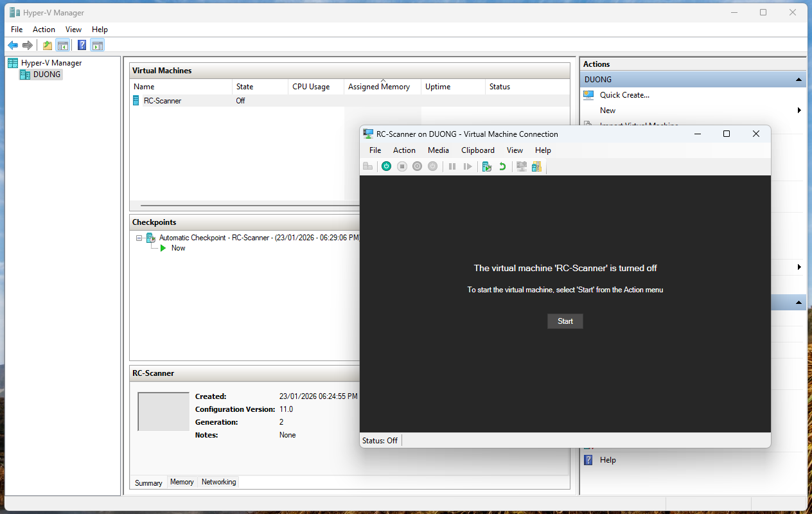Select the Now node in Checkpoints
The width and height of the screenshot is (812, 514).
(178, 248)
